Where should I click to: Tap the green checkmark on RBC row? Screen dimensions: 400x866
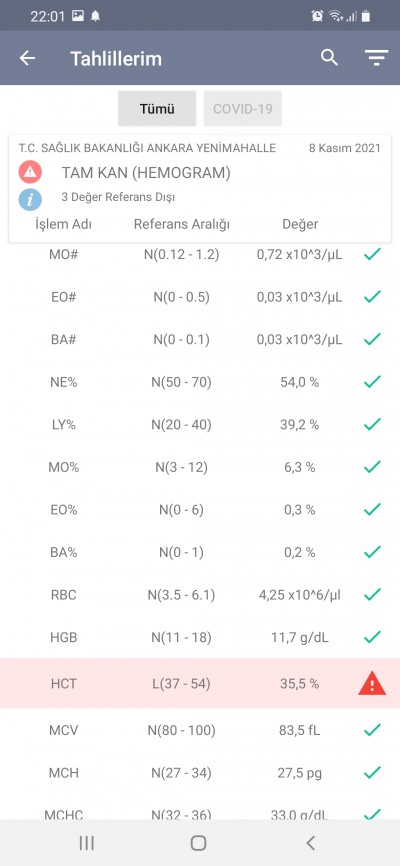click(372, 594)
